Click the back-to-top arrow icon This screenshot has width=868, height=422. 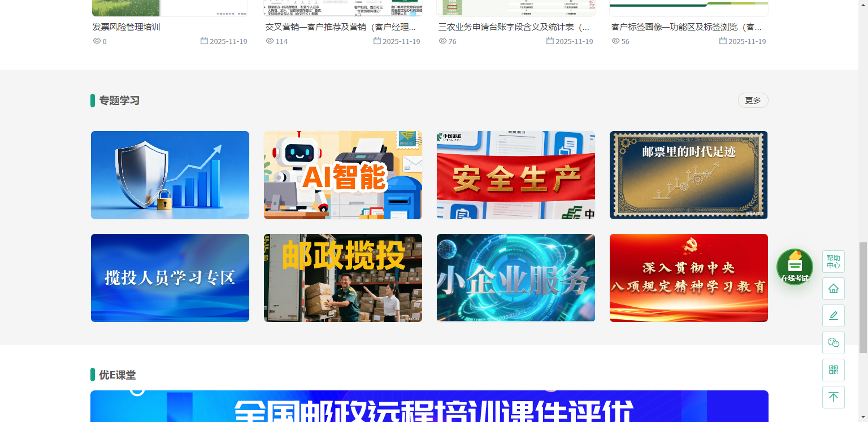(834, 397)
